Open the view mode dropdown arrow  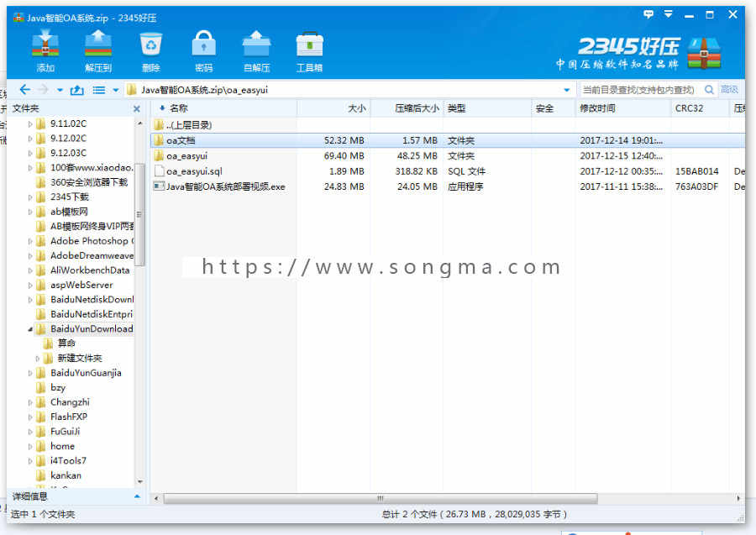click(x=116, y=90)
